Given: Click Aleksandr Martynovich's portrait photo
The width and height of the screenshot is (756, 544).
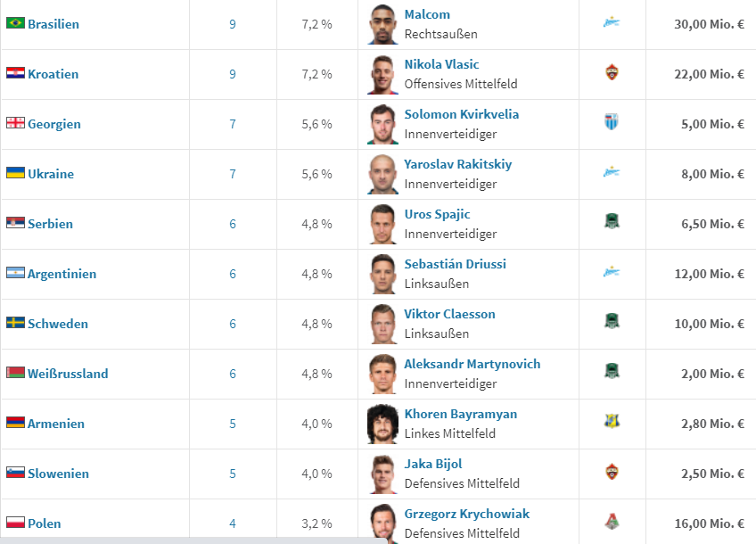Looking at the screenshot, I should 383,374.
